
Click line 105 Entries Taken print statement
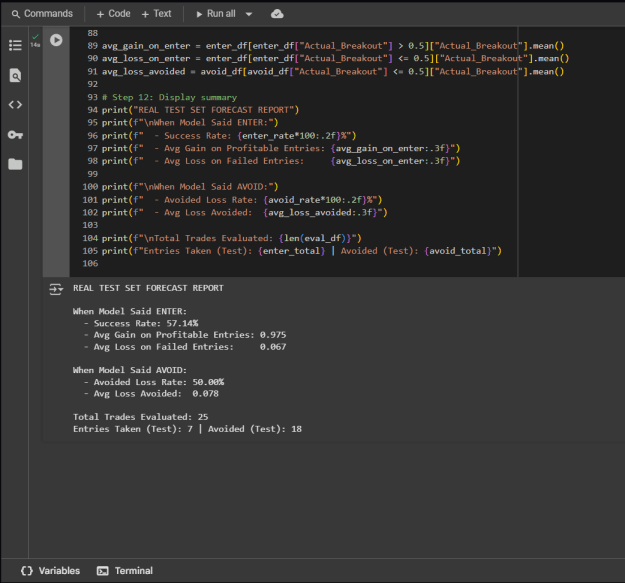click(302, 251)
